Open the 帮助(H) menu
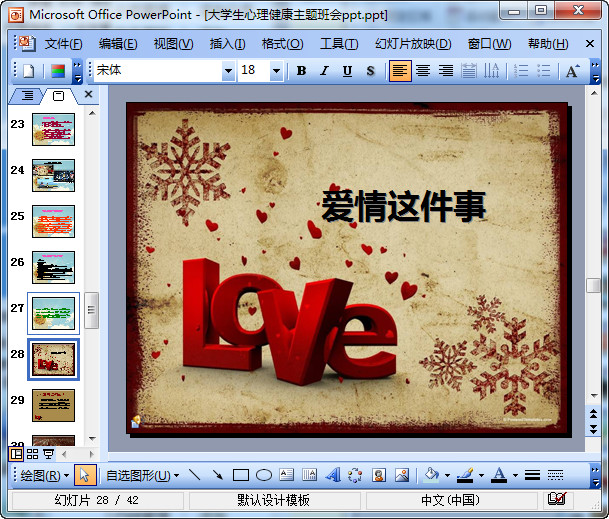Image resolution: width=609 pixels, height=519 pixels. (x=548, y=44)
